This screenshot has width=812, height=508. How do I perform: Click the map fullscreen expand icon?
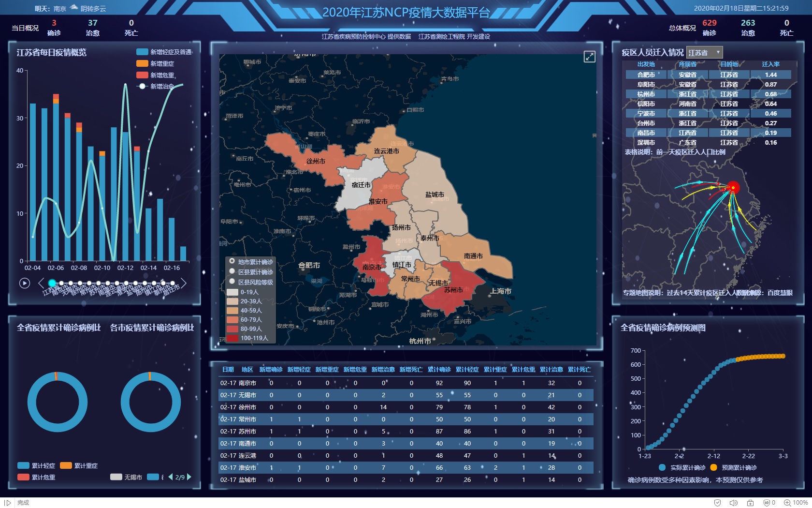click(589, 57)
